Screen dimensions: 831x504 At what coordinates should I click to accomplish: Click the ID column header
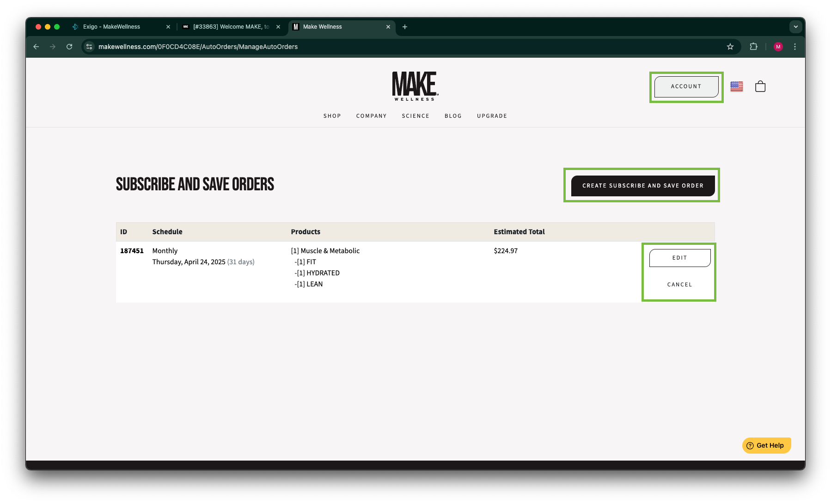[123, 232]
